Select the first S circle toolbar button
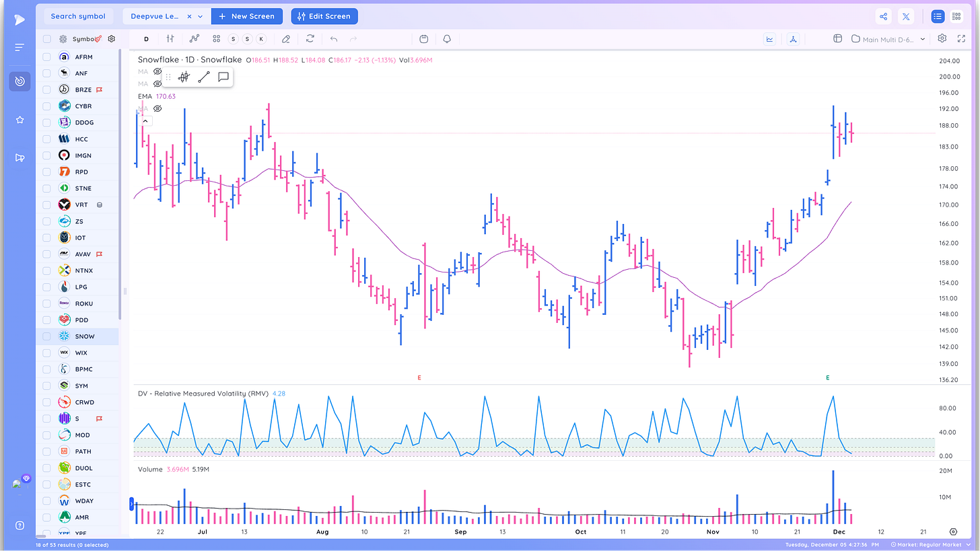980x551 pixels. coord(234,39)
